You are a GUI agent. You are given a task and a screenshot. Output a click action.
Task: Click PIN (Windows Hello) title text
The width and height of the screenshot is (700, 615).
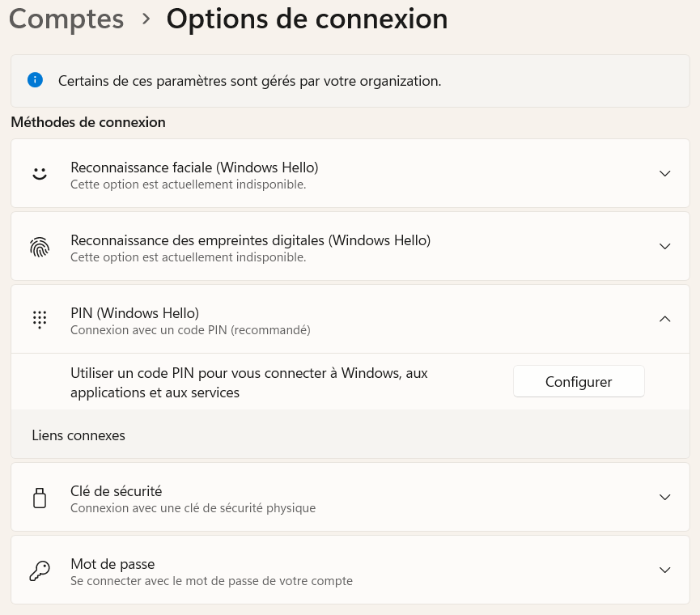point(135,313)
